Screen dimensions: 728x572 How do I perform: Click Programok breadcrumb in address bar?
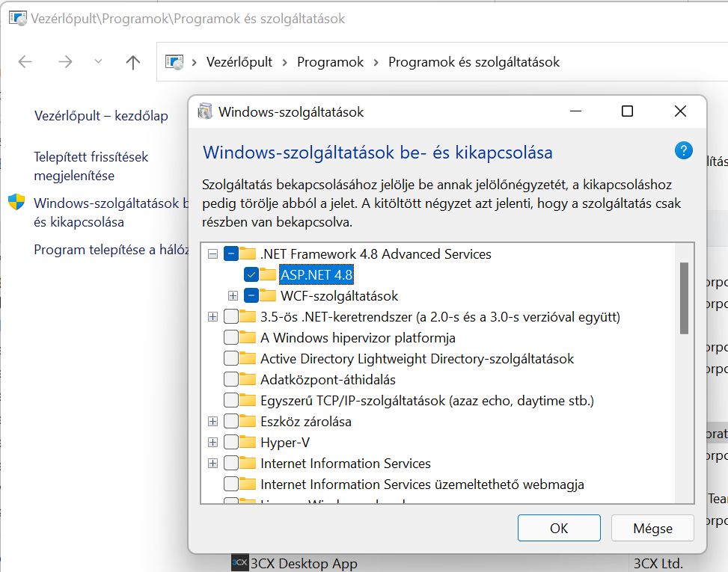(330, 62)
